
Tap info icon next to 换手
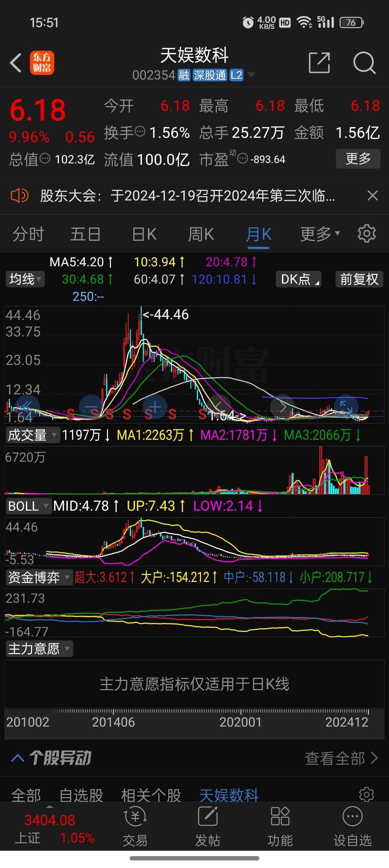coord(140,131)
